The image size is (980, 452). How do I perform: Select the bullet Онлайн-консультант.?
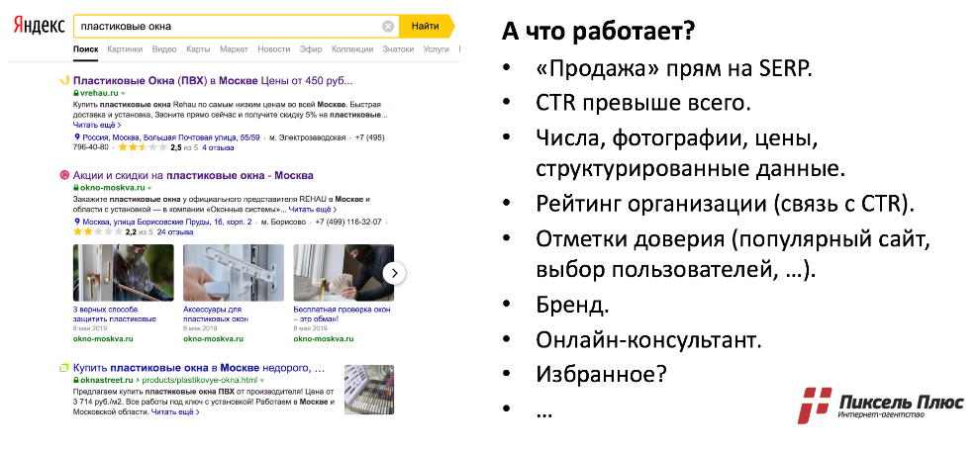pos(648,340)
